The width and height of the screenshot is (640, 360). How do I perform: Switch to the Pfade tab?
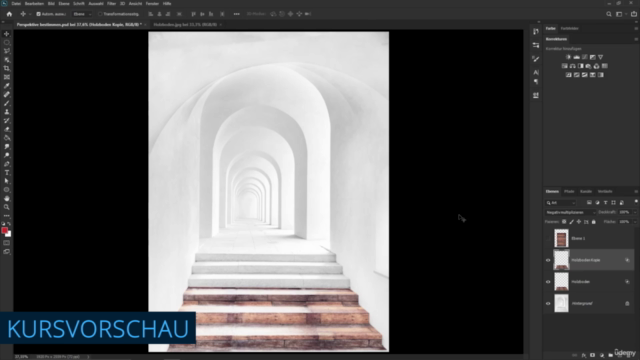569,191
